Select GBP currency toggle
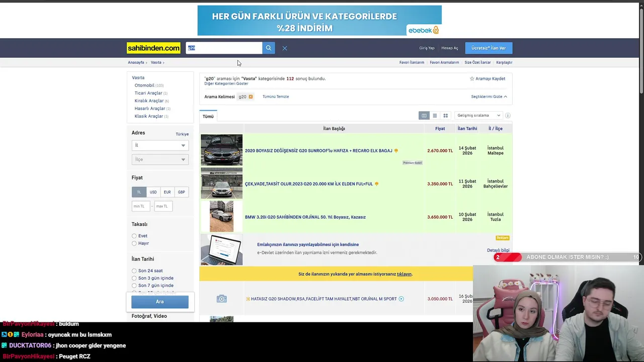 181,192
